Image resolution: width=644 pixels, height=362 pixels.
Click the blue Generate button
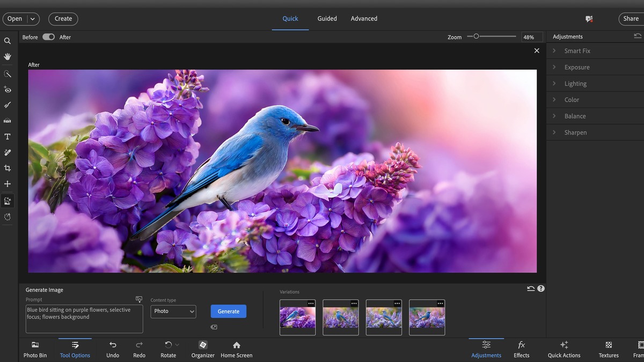(x=228, y=311)
